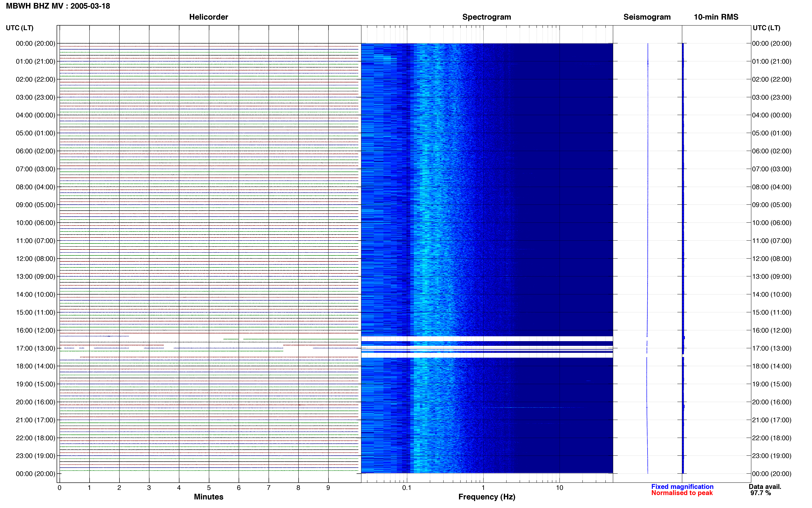
Task: Click minute tick '5' on helicorder axis
Action: click(x=209, y=488)
